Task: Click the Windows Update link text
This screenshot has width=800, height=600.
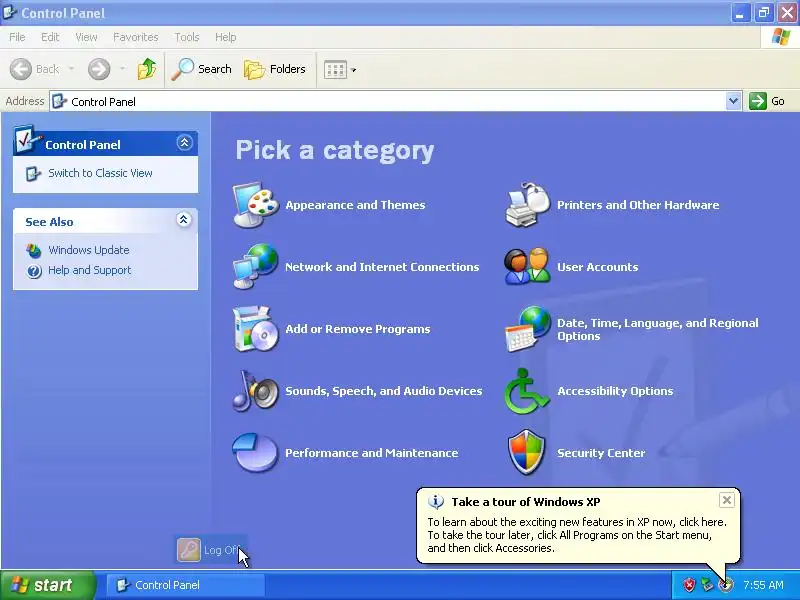Action: click(89, 250)
